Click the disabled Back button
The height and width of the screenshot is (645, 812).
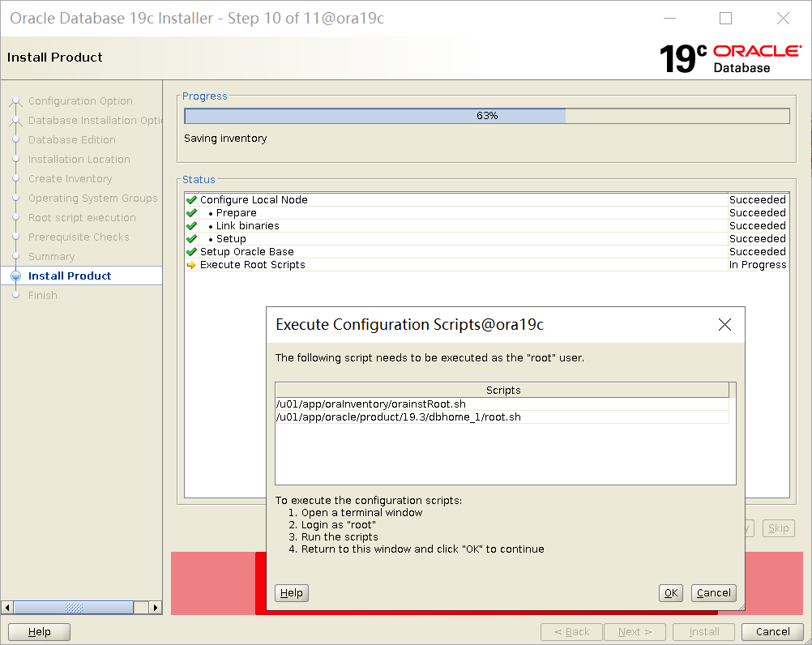tap(571, 631)
